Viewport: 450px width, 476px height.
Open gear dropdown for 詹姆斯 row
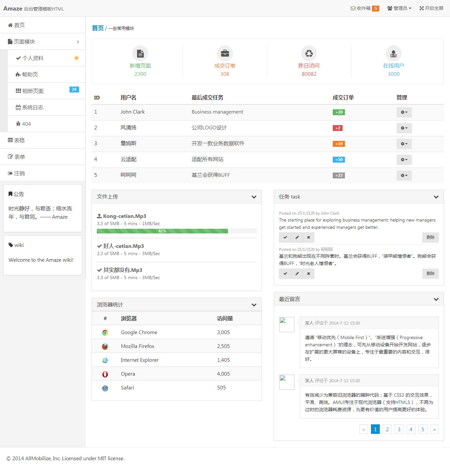click(x=404, y=144)
